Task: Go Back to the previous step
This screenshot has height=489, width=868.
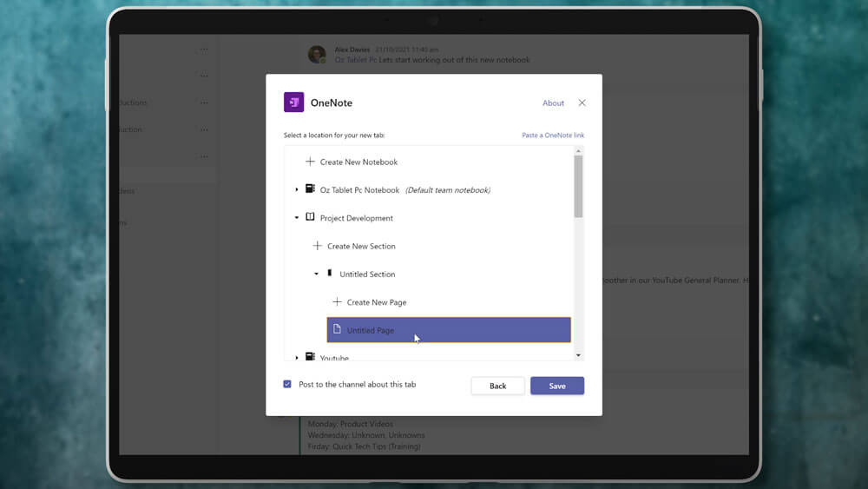Action: pyautogui.click(x=497, y=386)
